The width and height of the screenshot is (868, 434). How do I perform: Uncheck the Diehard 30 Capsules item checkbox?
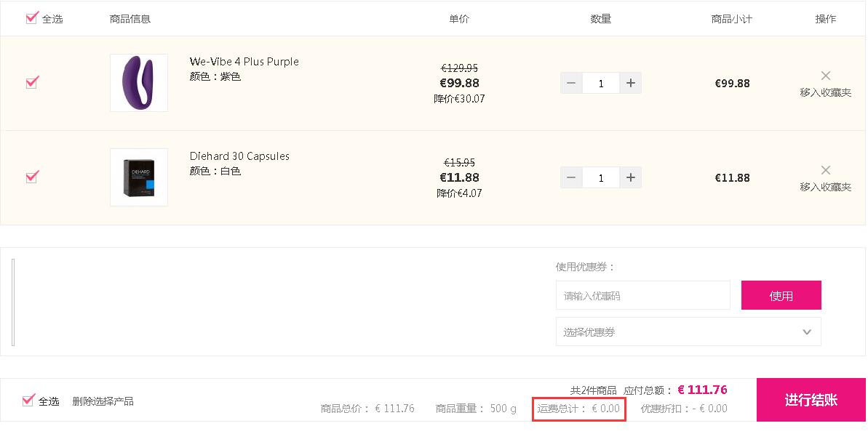tap(32, 177)
